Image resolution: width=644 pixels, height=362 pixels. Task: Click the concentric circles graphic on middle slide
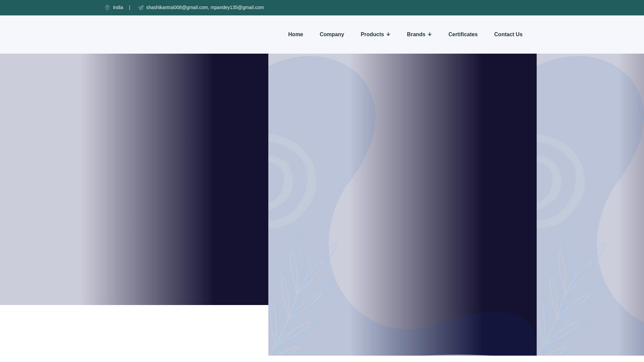coord(288,181)
